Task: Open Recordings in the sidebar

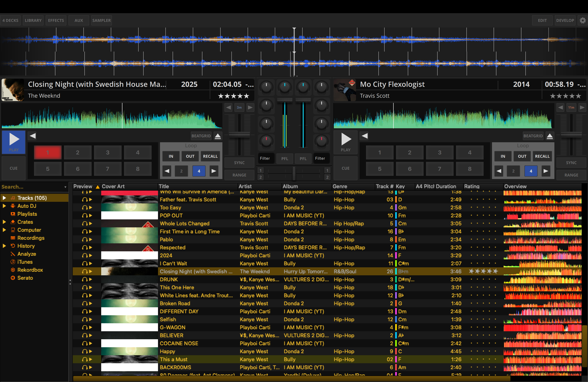Action: [x=31, y=238]
